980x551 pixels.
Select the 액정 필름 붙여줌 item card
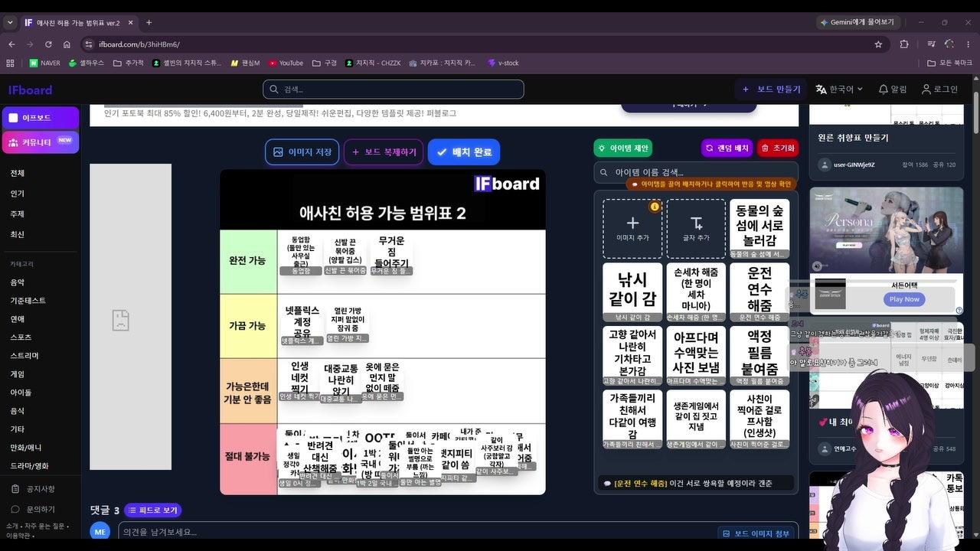tap(759, 356)
